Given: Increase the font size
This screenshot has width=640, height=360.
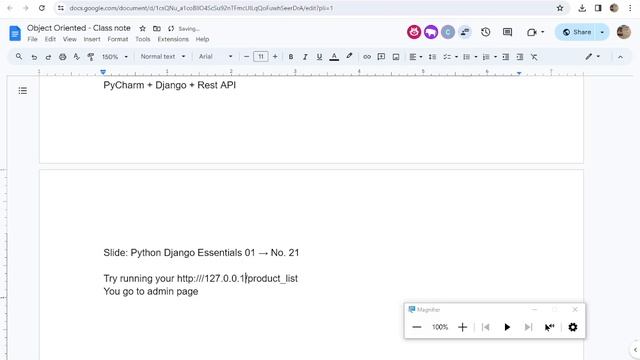Looking at the screenshot, I should click(x=275, y=57).
